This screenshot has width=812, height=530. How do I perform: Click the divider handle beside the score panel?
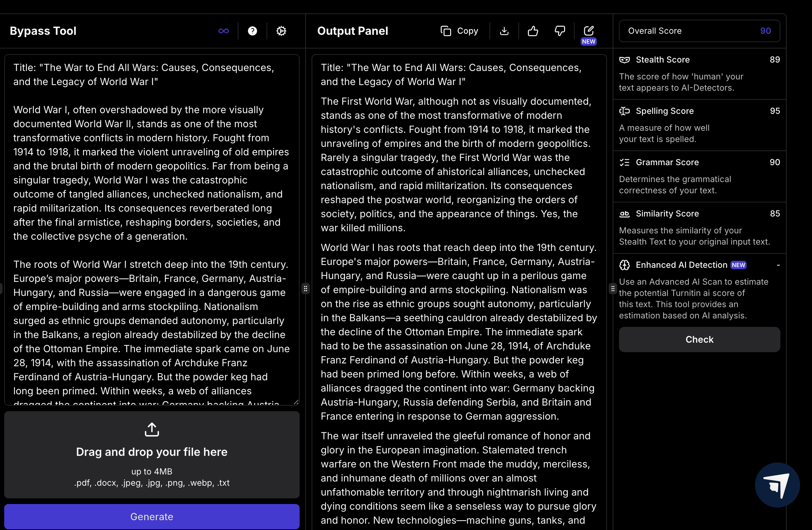(613, 289)
